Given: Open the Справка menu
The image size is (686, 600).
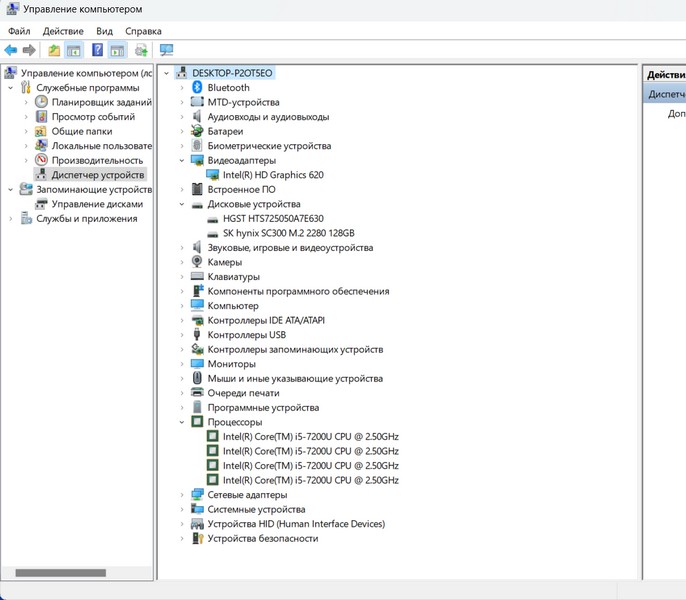Looking at the screenshot, I should (x=143, y=31).
